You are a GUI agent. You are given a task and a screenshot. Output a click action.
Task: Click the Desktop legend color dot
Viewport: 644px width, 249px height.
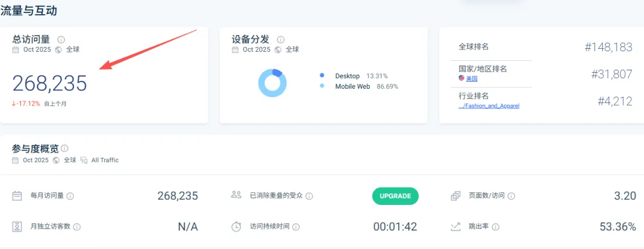tap(322, 76)
